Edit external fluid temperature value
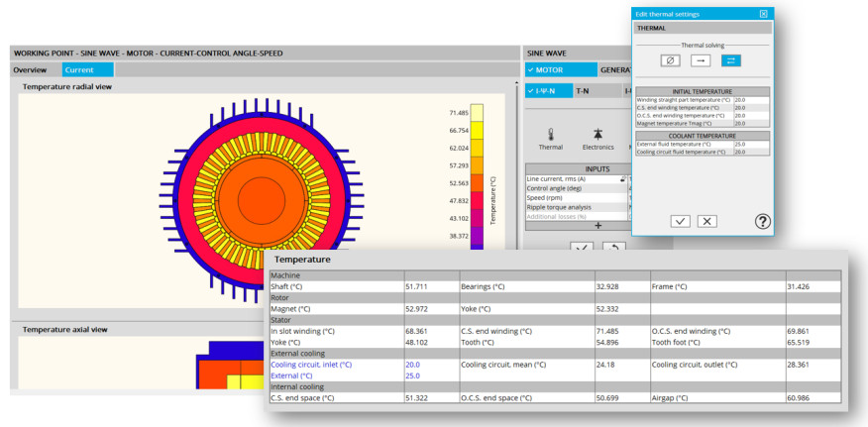Image resolution: width=868 pixels, height=427 pixels. click(752, 144)
